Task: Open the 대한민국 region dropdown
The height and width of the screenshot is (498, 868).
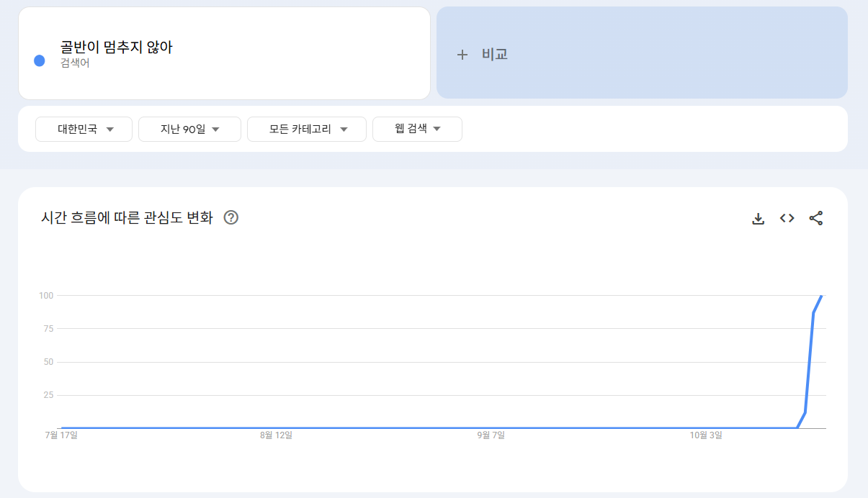Action: tap(84, 130)
